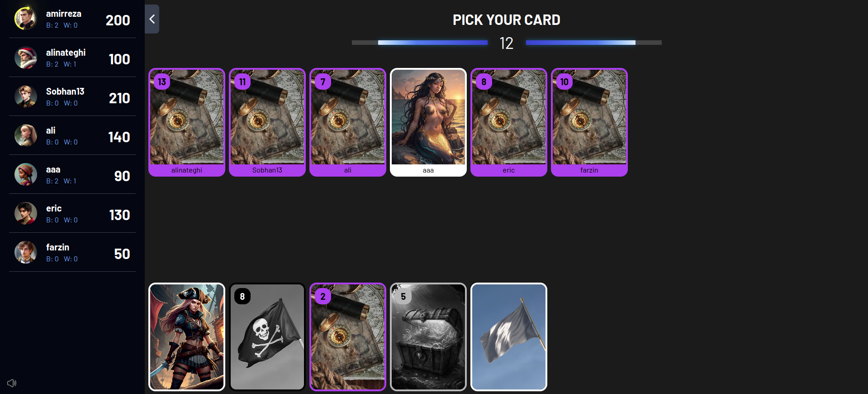
Task: Click alinateghi's Santa hat avatar
Action: pyautogui.click(x=25, y=58)
